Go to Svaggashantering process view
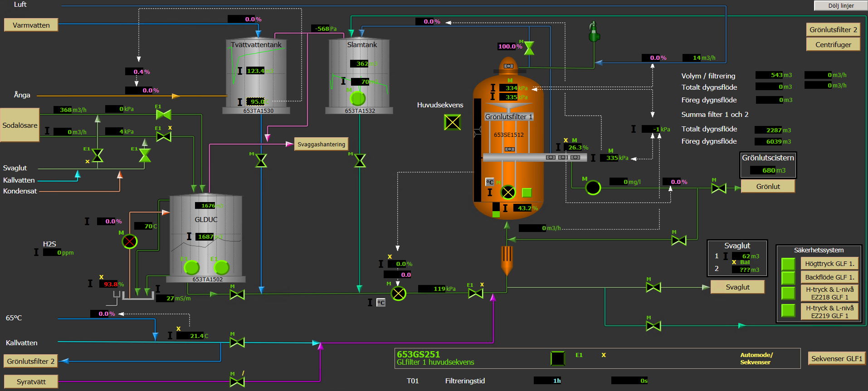The image size is (868, 391). coord(321,144)
